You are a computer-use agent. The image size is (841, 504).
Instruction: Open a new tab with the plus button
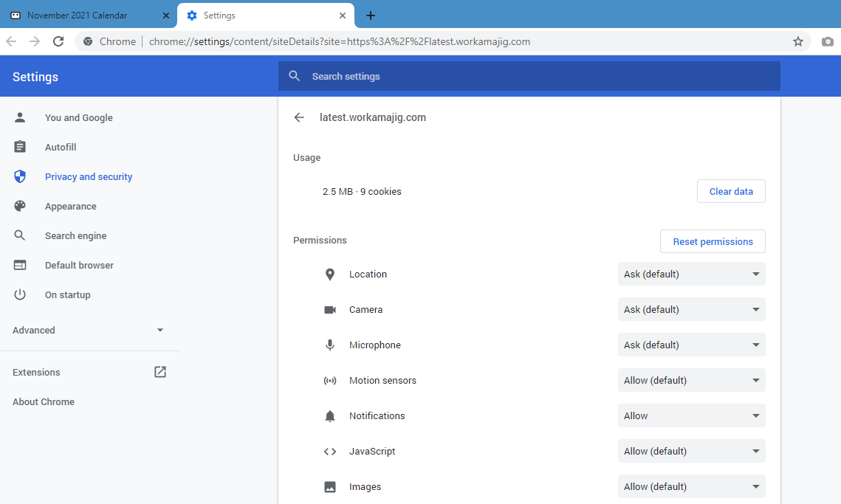point(371,15)
